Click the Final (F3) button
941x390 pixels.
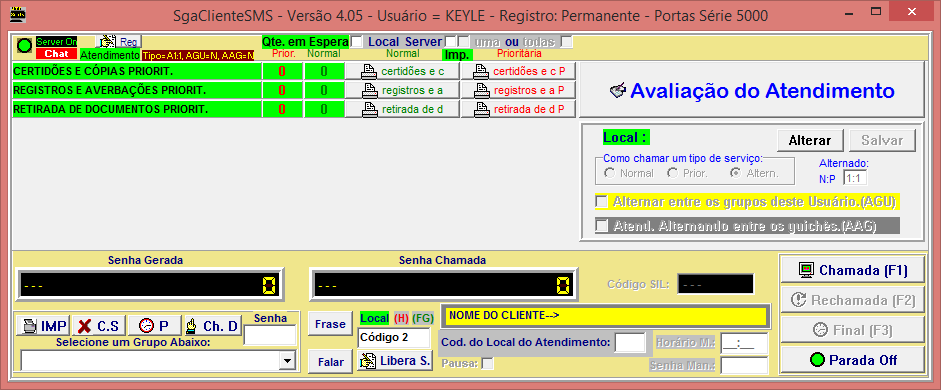click(852, 330)
